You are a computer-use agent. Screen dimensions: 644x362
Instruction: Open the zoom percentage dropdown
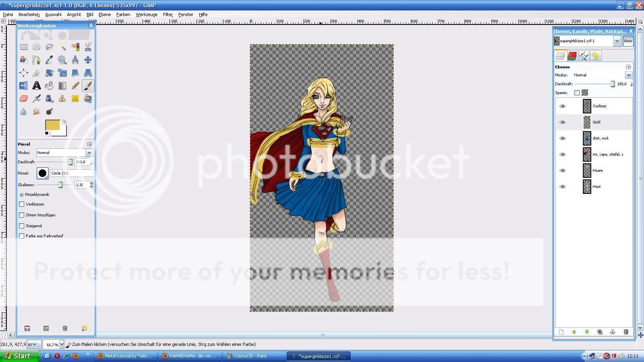coord(62,345)
